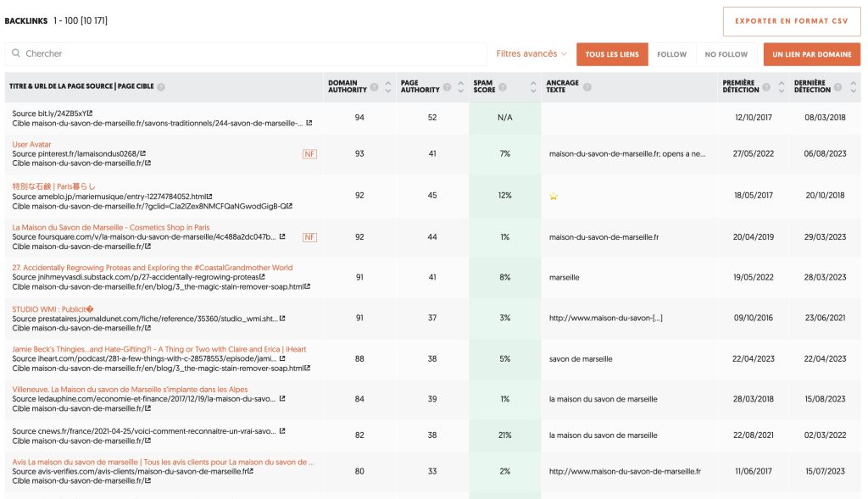Expand the Filtres avancés dropdown
This screenshot has height=499, width=868.
pyautogui.click(x=531, y=53)
